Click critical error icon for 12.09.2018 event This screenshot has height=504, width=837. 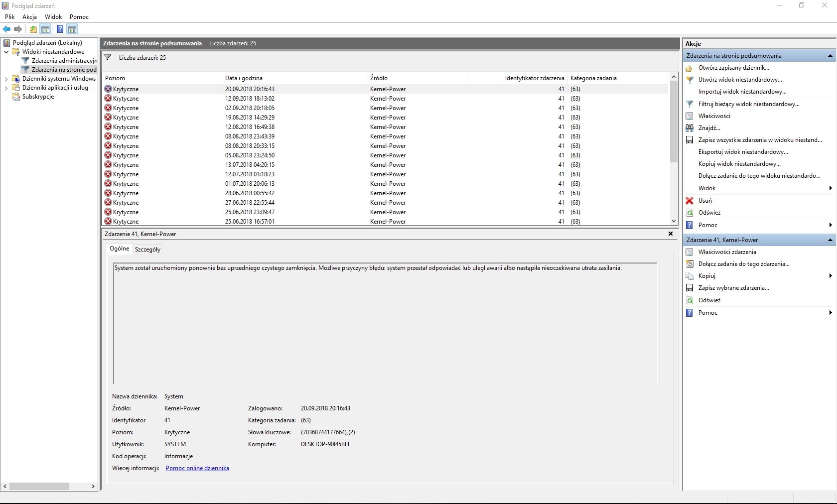[108, 99]
